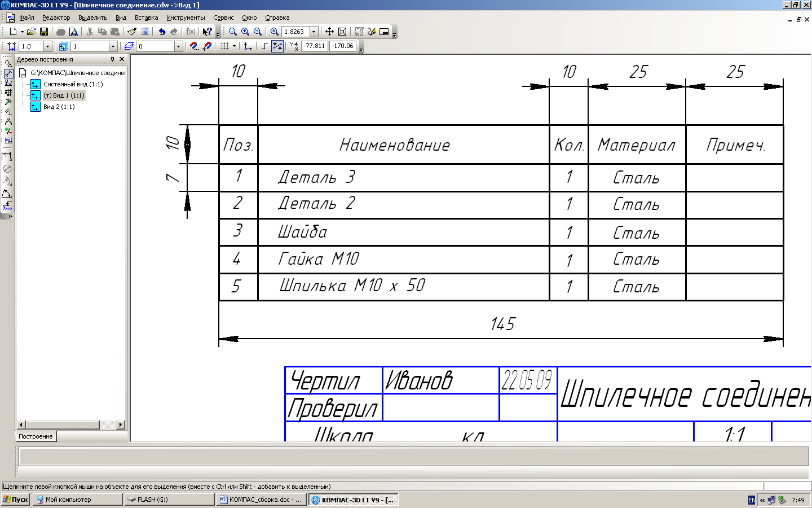
Task: Select the active Dimensions panel icon
Action: pyautogui.click(x=8, y=73)
